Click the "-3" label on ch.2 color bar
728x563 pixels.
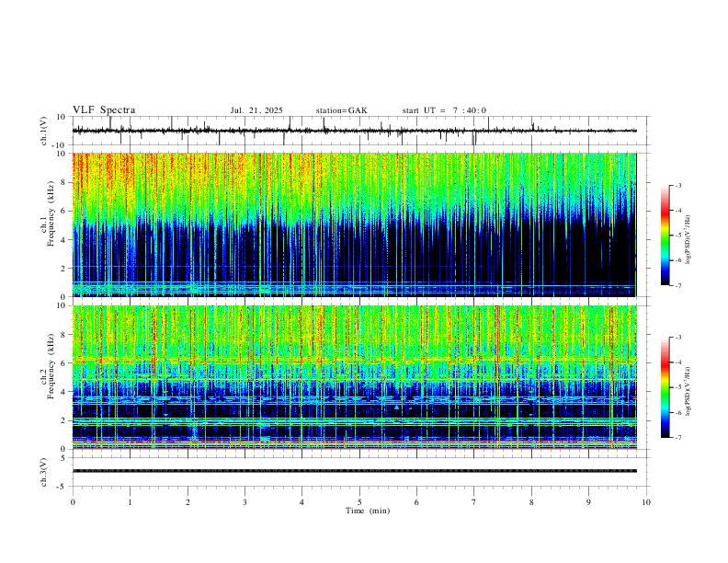pyautogui.click(x=677, y=338)
